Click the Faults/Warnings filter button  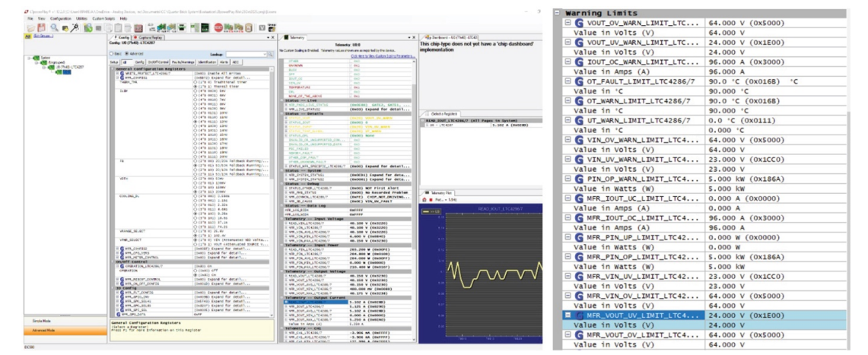[183, 62]
